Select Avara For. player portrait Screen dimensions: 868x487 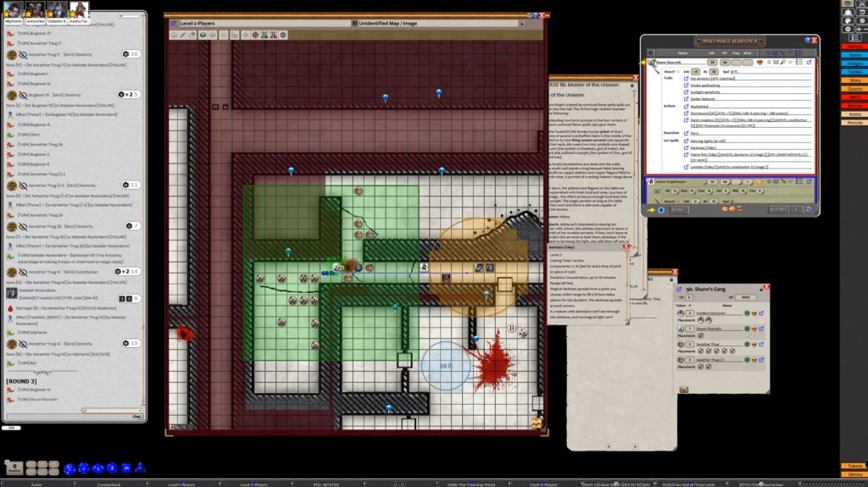(78, 9)
